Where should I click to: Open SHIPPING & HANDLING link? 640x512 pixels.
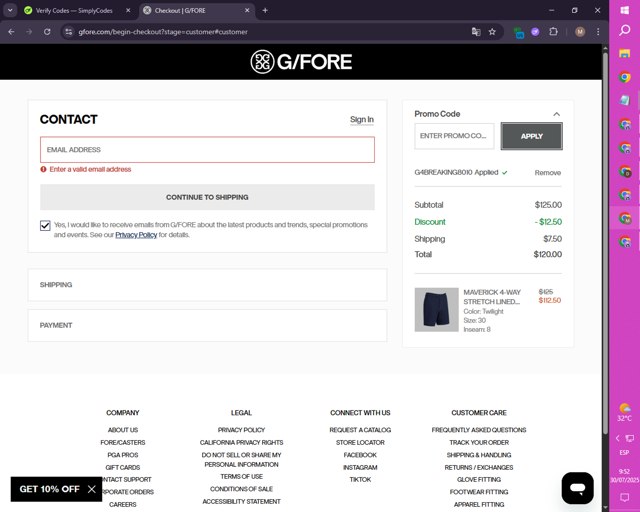point(479,455)
